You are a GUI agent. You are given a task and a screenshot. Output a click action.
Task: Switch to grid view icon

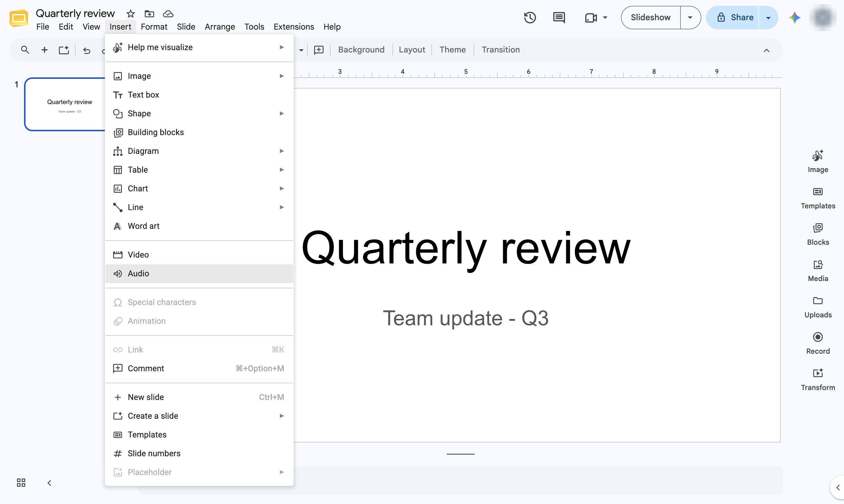[21, 483]
